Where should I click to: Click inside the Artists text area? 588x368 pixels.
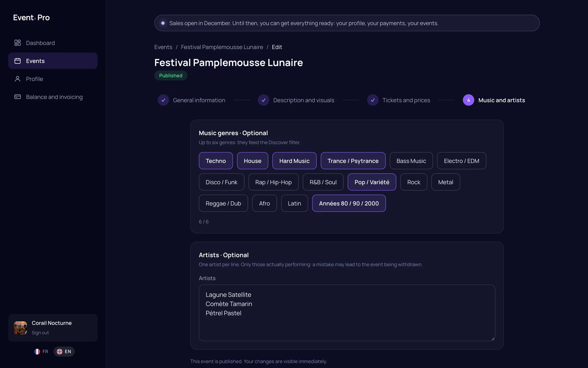coord(347,313)
